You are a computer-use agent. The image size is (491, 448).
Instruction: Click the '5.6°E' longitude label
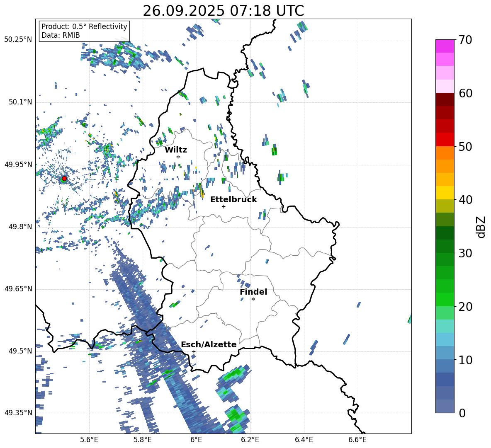89,440
